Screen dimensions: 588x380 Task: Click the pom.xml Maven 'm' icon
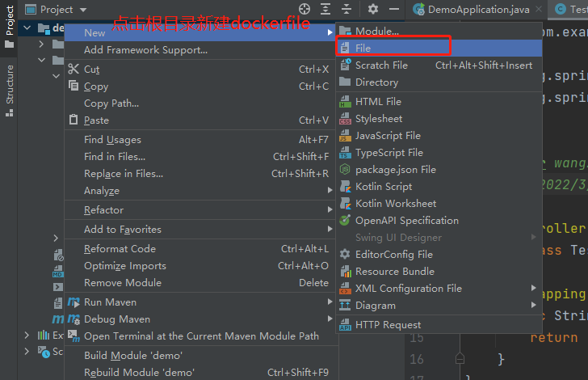pos(58,319)
